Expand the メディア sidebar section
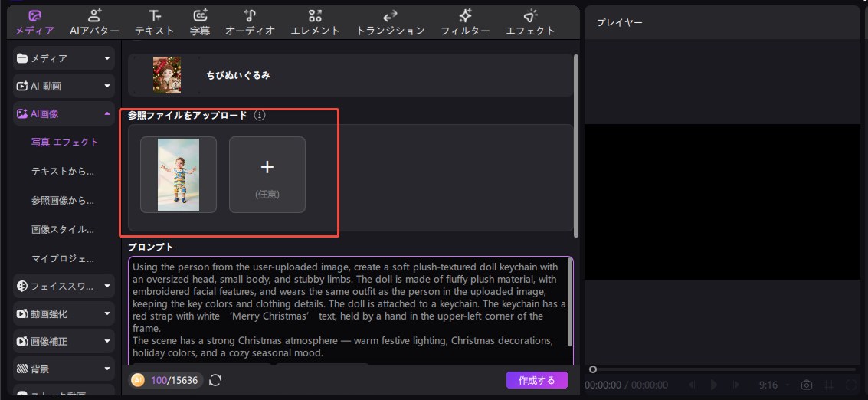The width and height of the screenshot is (868, 400). pos(64,58)
